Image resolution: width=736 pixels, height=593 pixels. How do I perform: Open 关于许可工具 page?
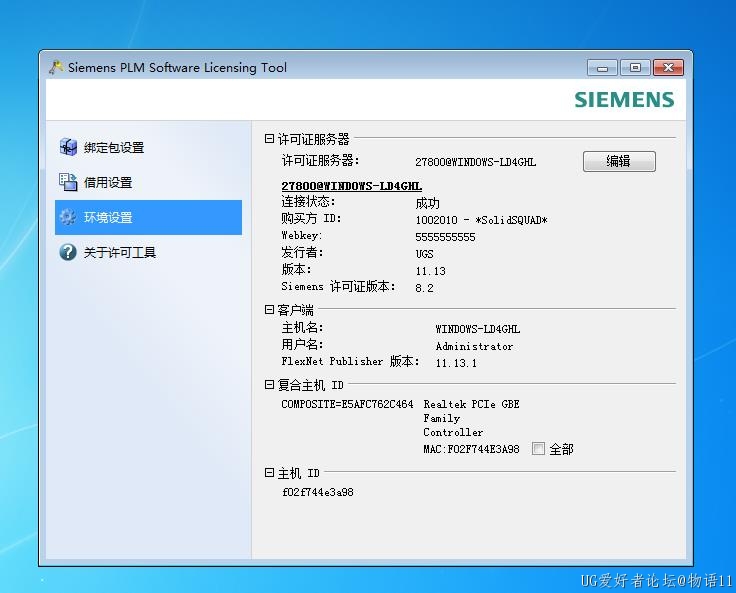tap(148, 252)
